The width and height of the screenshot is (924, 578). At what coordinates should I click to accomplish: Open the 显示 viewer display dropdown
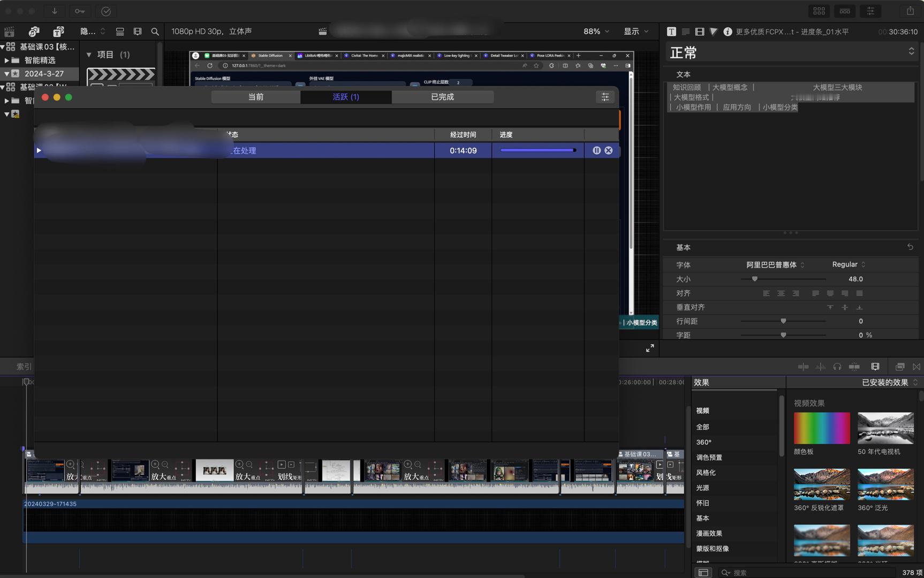tap(636, 32)
